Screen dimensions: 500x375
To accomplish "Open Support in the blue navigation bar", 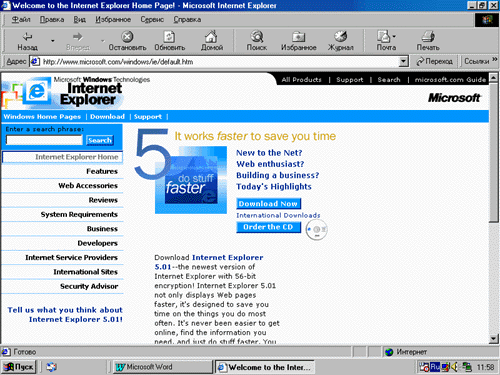I will (x=148, y=116).
